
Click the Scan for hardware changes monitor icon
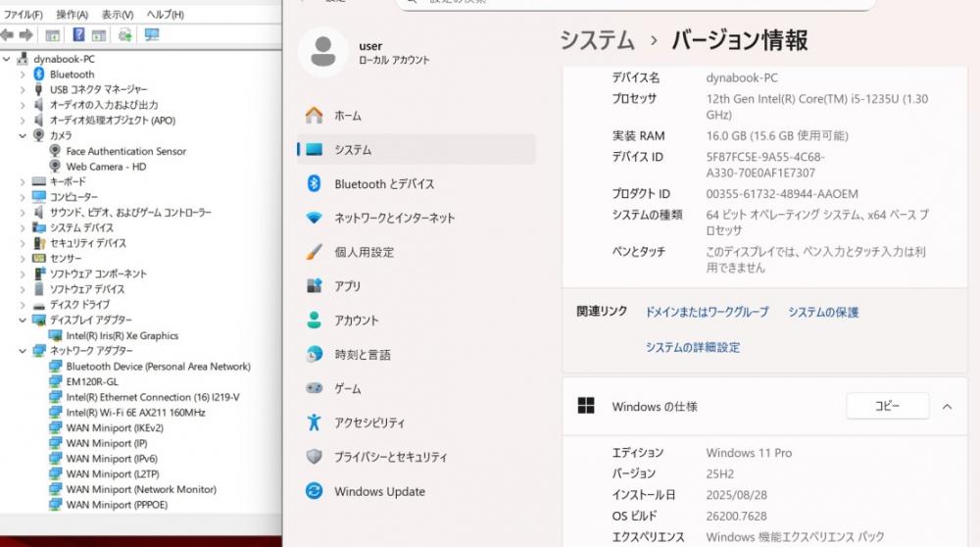(151, 35)
